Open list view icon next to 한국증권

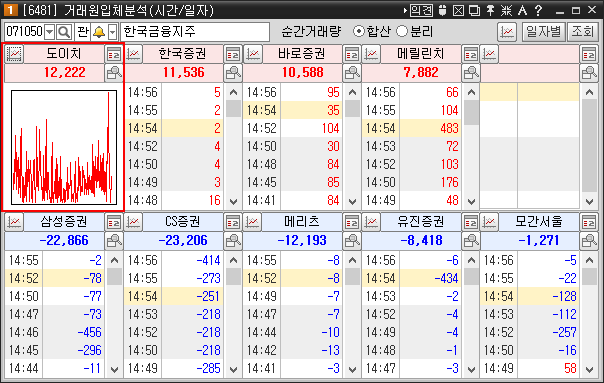(x=233, y=54)
